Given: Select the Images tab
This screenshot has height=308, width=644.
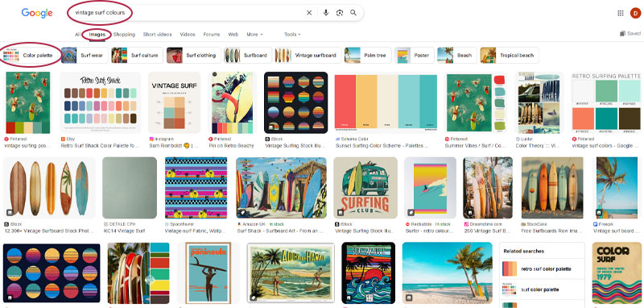Looking at the screenshot, I should click(97, 35).
